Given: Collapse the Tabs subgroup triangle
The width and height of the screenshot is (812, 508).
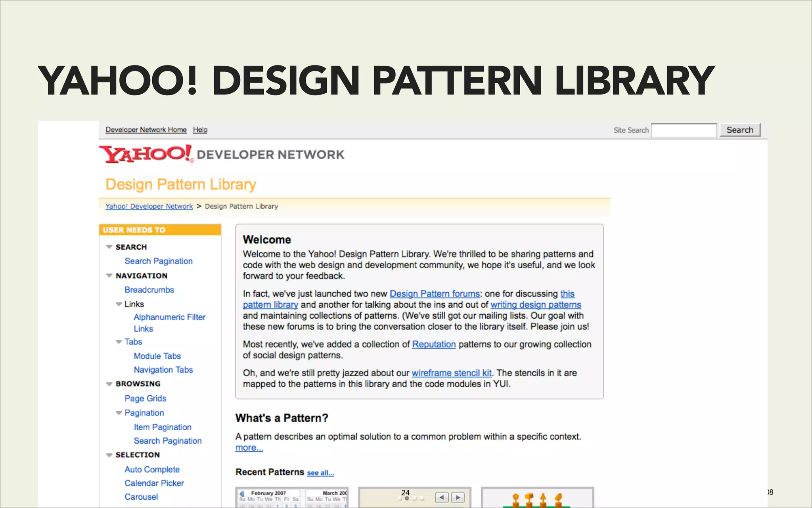Looking at the screenshot, I should click(119, 342).
